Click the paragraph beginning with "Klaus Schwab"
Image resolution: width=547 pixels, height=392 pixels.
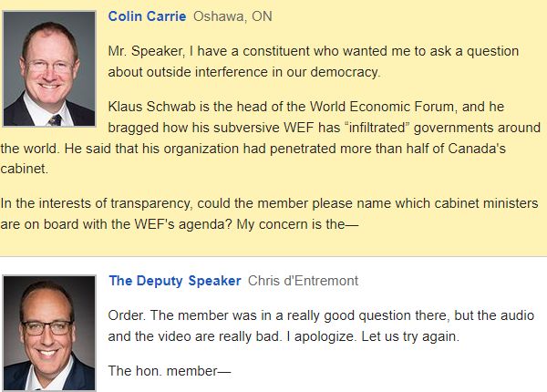coord(271,138)
